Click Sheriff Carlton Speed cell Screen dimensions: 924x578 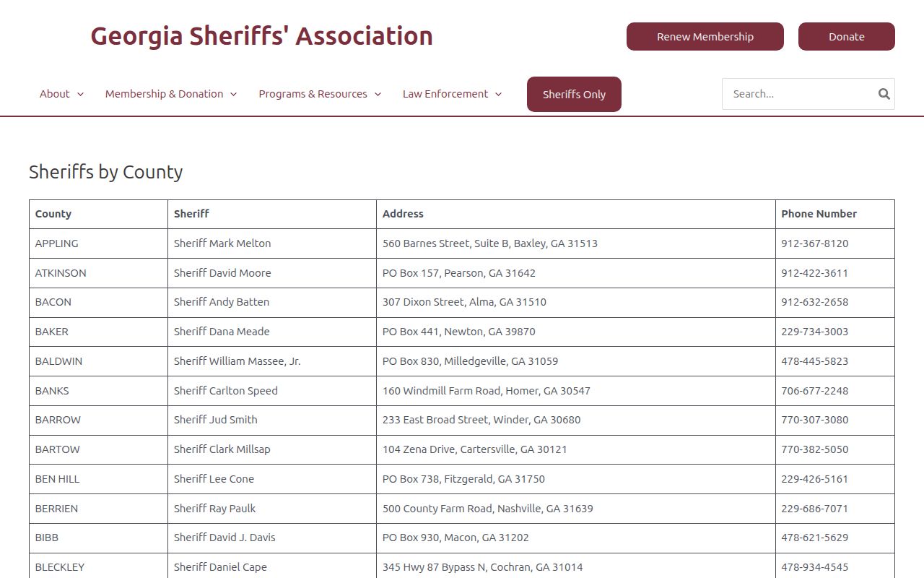tap(272, 391)
